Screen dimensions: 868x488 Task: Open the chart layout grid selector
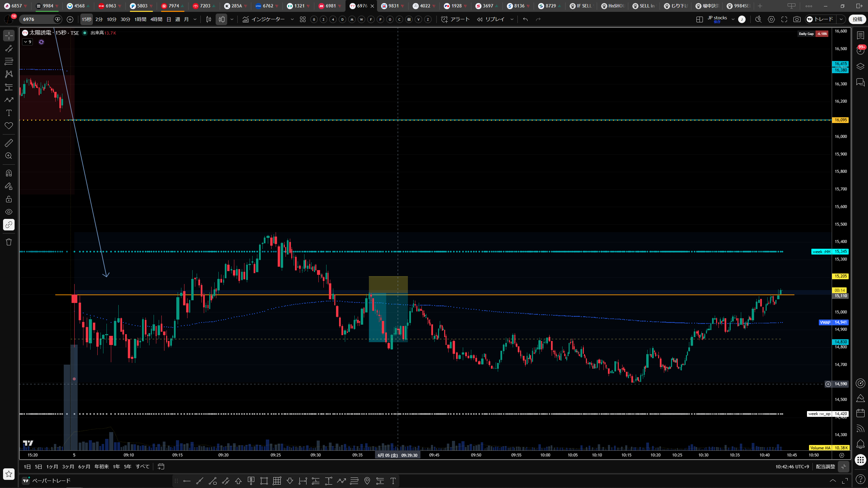[699, 19]
